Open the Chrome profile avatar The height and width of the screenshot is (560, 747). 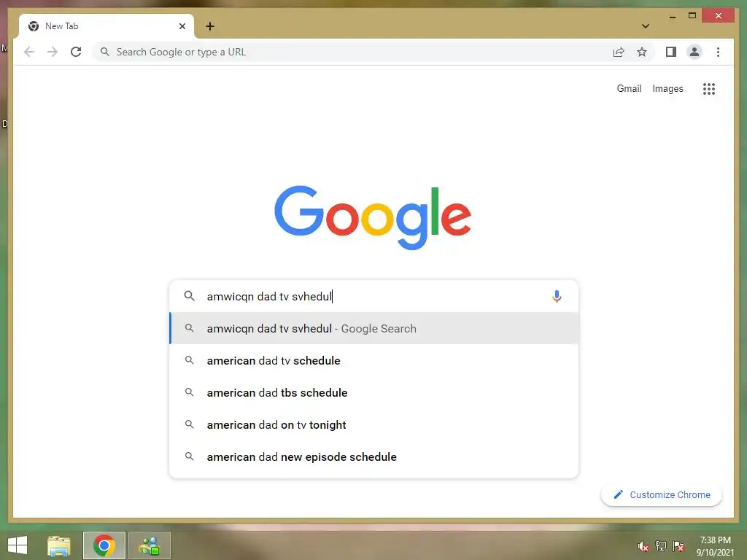click(694, 52)
